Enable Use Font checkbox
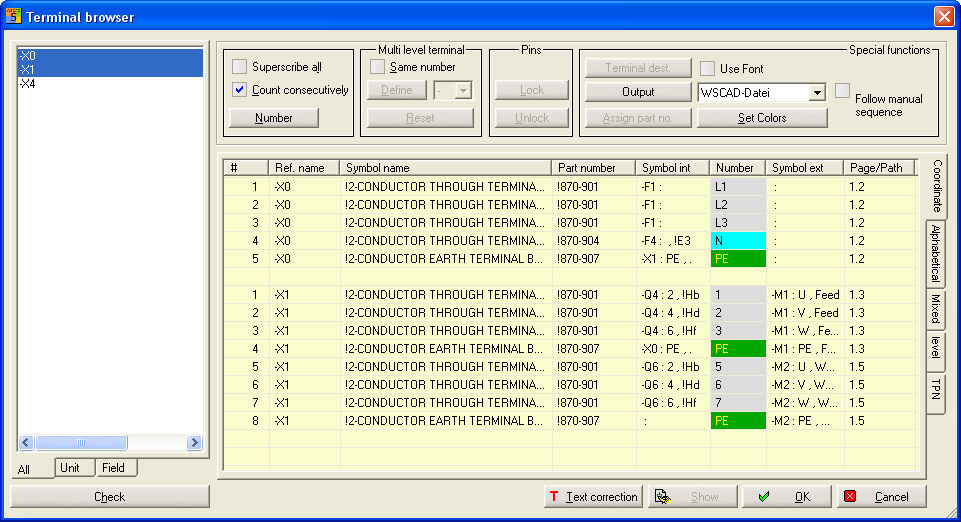The image size is (961, 522). [x=707, y=68]
